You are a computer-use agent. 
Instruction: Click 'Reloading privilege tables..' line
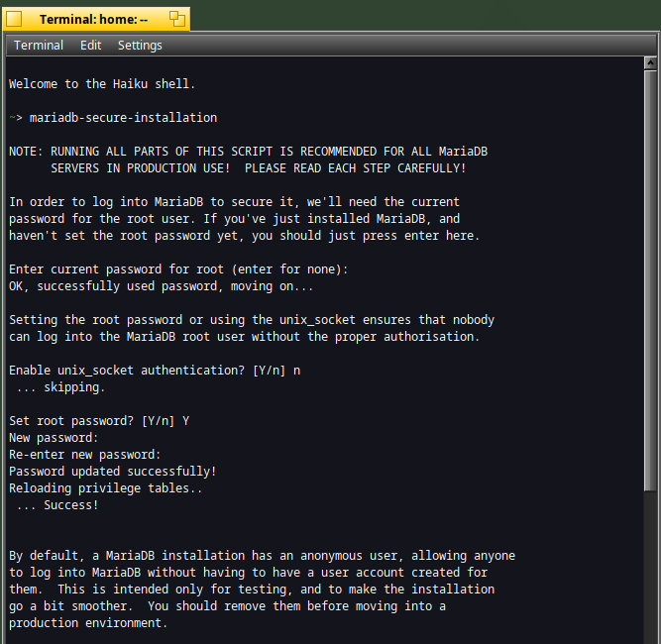105,488
